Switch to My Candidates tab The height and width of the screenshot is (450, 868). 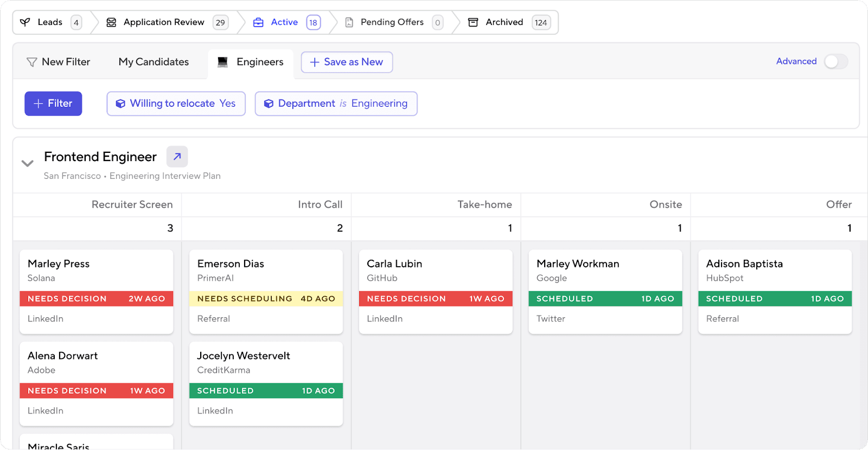point(154,62)
